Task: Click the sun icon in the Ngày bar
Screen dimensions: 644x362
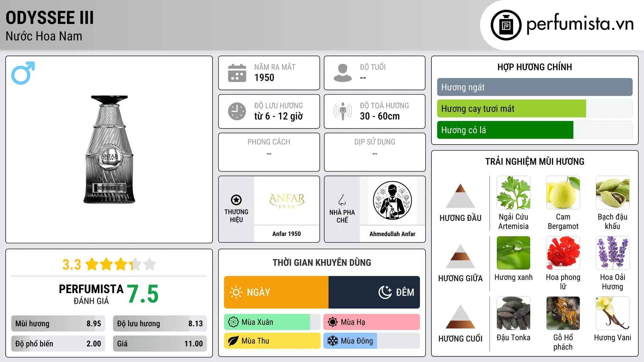Action: [236, 292]
